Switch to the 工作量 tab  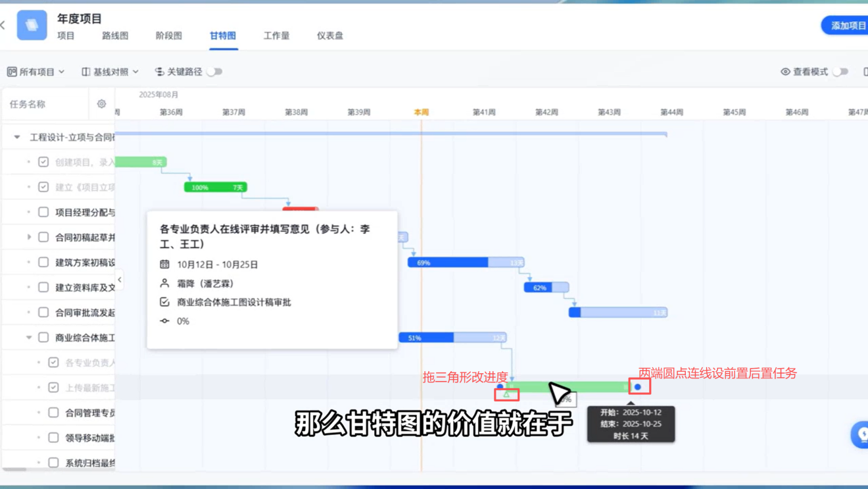(276, 36)
